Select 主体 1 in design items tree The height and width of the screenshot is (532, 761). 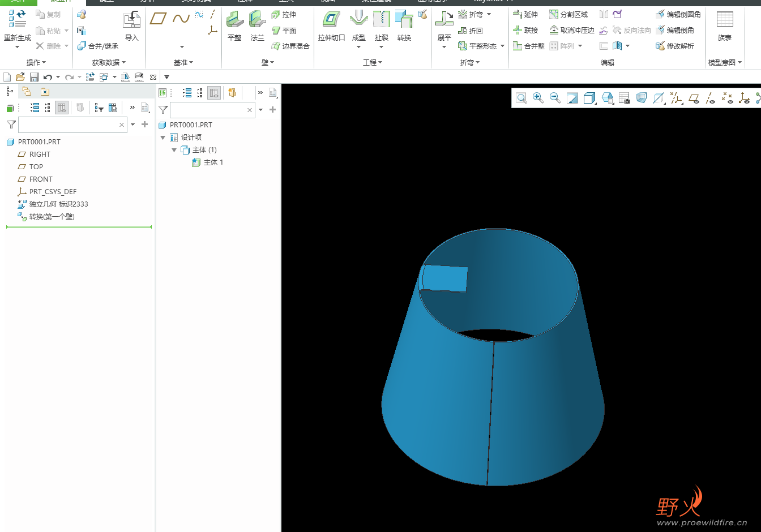(x=208, y=162)
